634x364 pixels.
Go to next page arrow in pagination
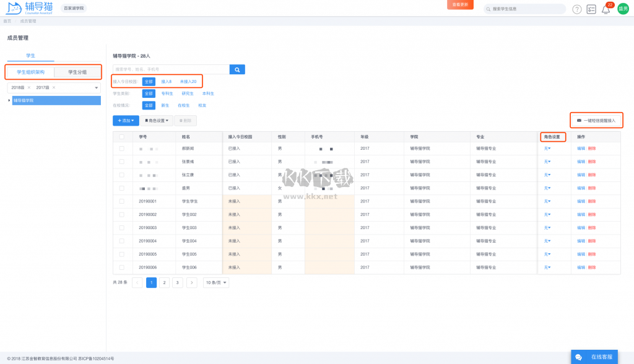pos(192,282)
